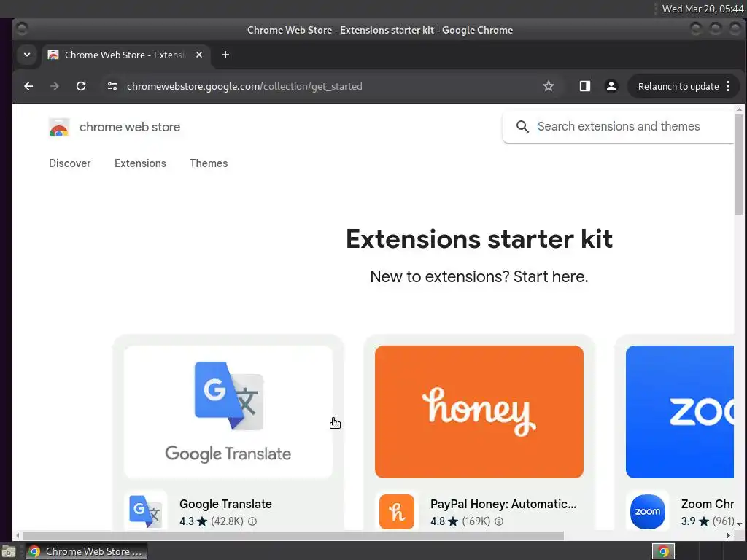Viewport: 747px width, 560px height.
Task: Open PayPal Honey: Automatic... extension title
Action: point(503,504)
